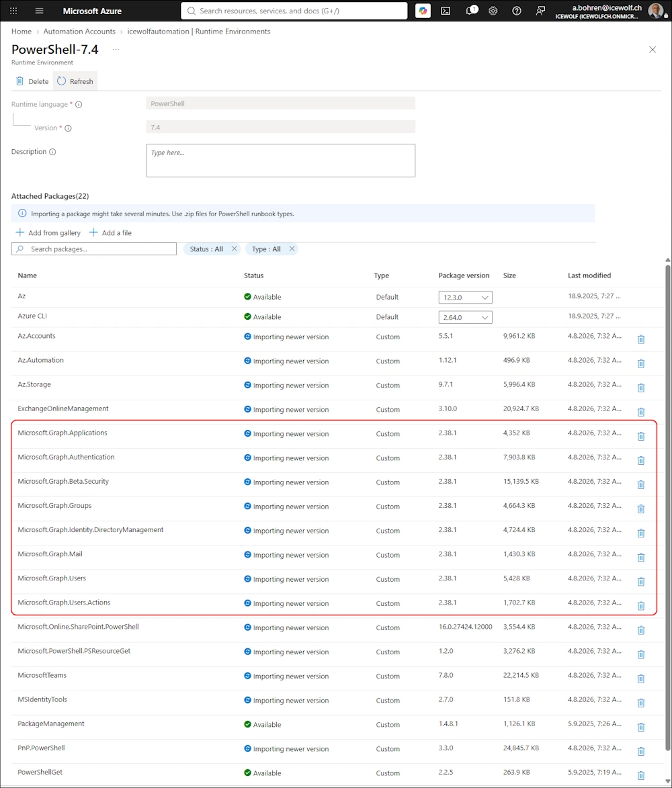The height and width of the screenshot is (788, 672).
Task: Delete Microsoft.Graph.Users.Actions trash icon
Action: tap(641, 605)
